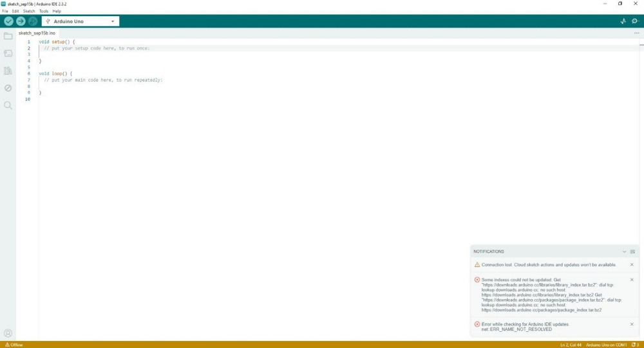The width and height of the screenshot is (644, 348).
Task: Collapse the Notifications panel with chevron
Action: [x=624, y=252]
